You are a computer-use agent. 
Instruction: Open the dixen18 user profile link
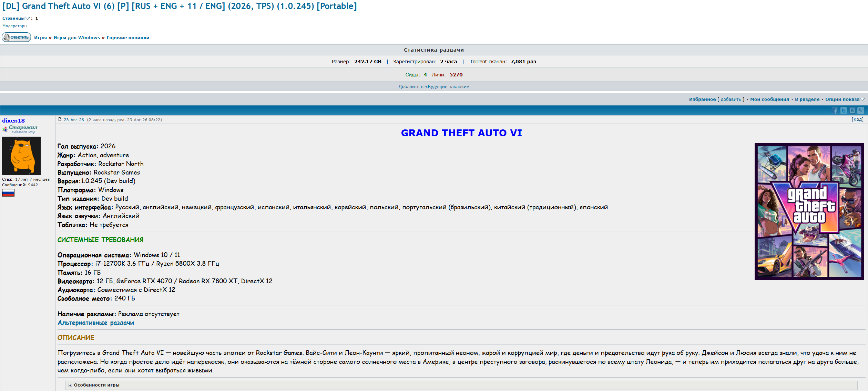(x=13, y=120)
